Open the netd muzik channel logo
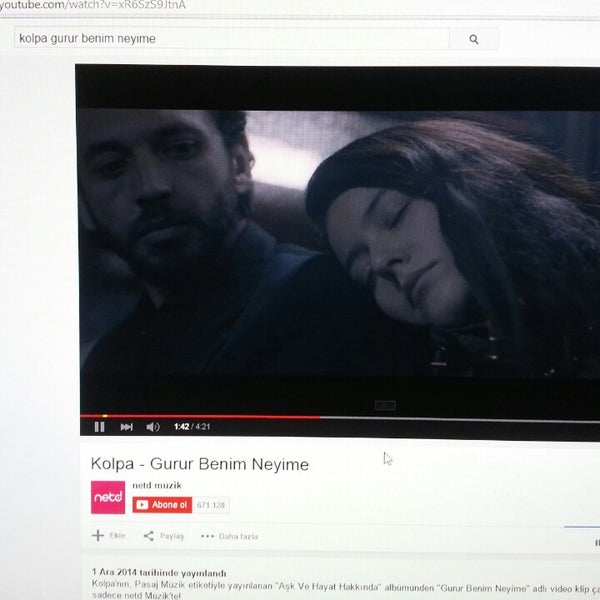 108,497
